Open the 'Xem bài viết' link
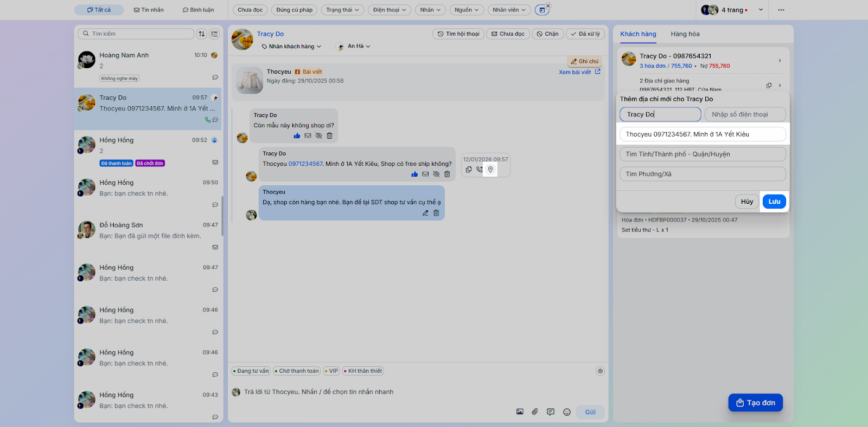Screen dimensions: 868x427 coord(575,72)
